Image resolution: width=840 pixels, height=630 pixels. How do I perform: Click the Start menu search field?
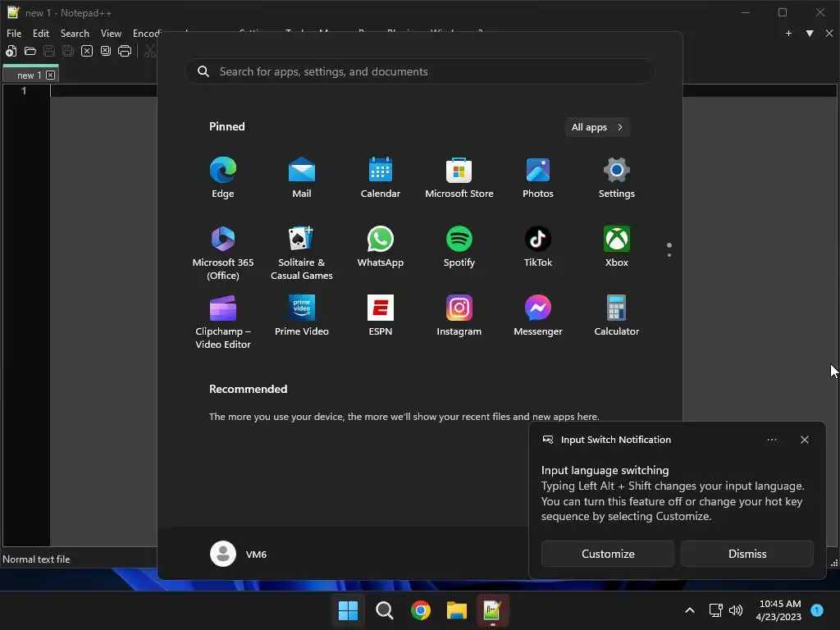tap(420, 72)
